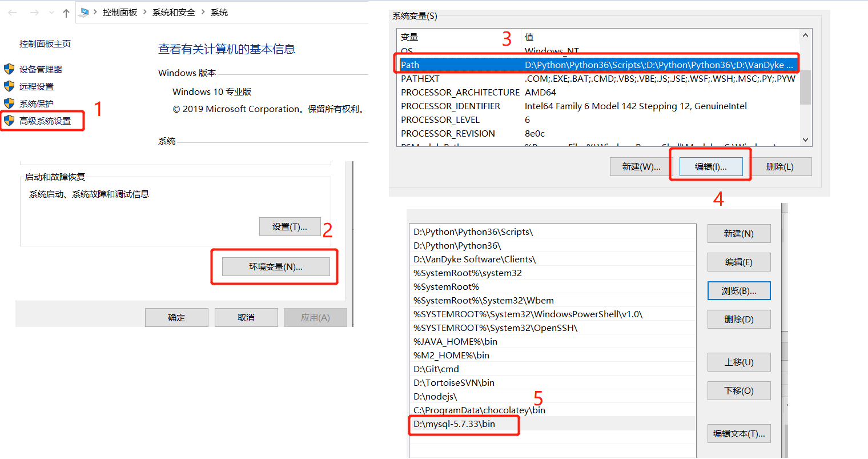Select PATHEXT variable row

click(598, 78)
